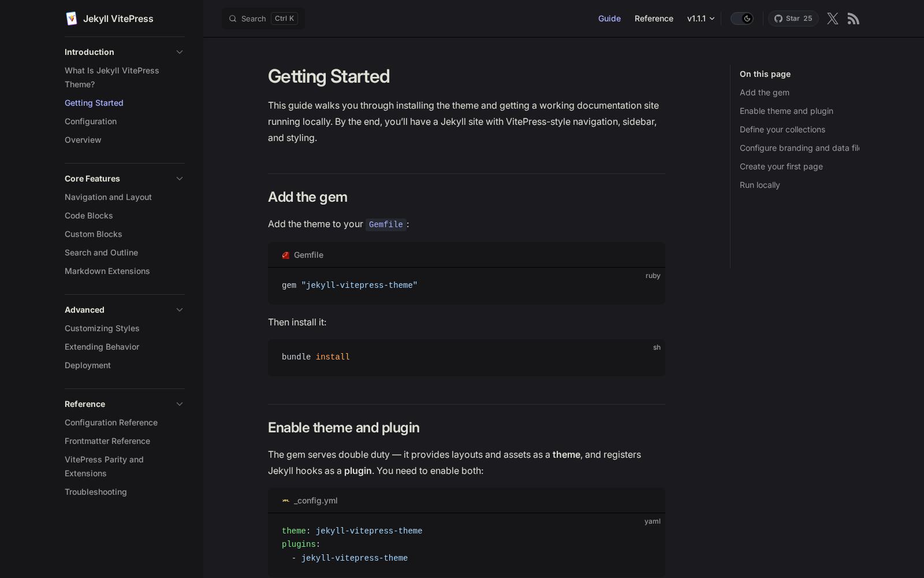The height and width of the screenshot is (578, 924).
Task: Open the RSS feed icon
Action: [854, 18]
